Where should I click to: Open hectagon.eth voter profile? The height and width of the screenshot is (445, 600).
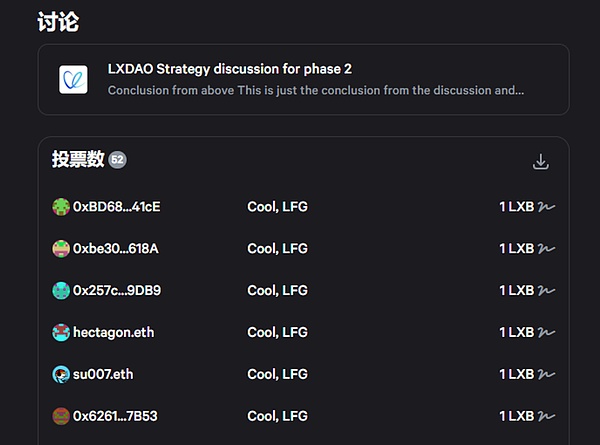[x=114, y=332]
